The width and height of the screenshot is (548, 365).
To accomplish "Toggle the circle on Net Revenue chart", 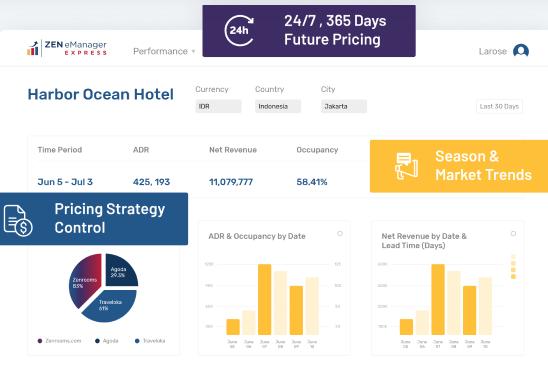I will (x=513, y=234).
